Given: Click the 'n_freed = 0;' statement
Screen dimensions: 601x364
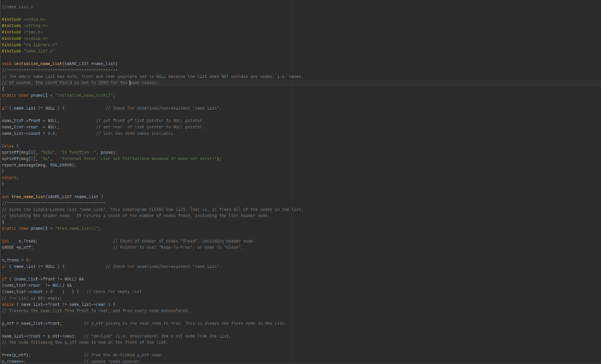Looking at the screenshot, I should point(16,260).
